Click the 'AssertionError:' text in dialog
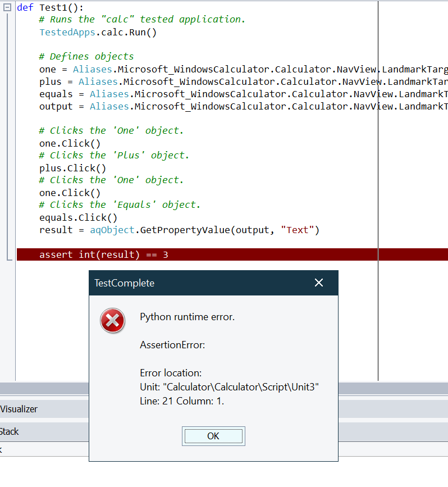The image size is (448, 487). click(172, 345)
